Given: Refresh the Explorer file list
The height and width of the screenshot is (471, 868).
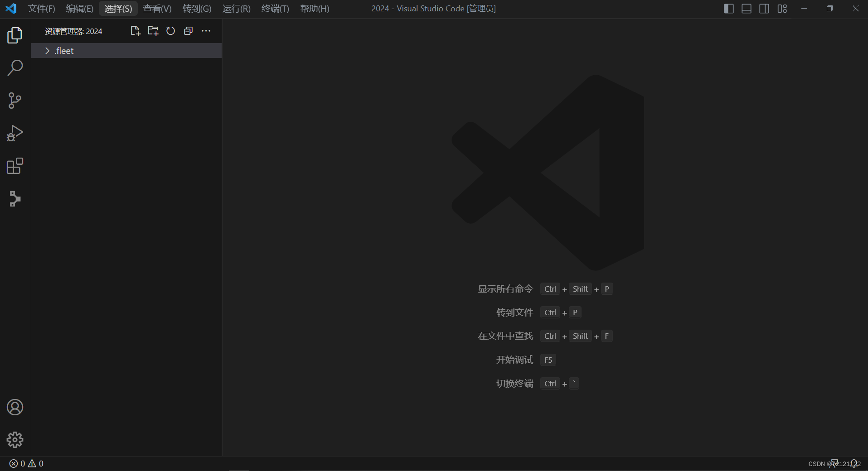Looking at the screenshot, I should pos(170,31).
